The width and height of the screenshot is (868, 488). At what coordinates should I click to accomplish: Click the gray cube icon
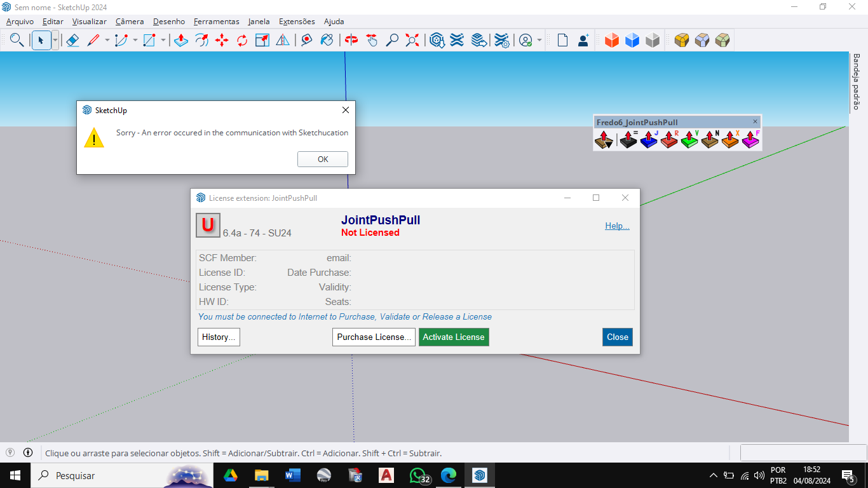(653, 40)
